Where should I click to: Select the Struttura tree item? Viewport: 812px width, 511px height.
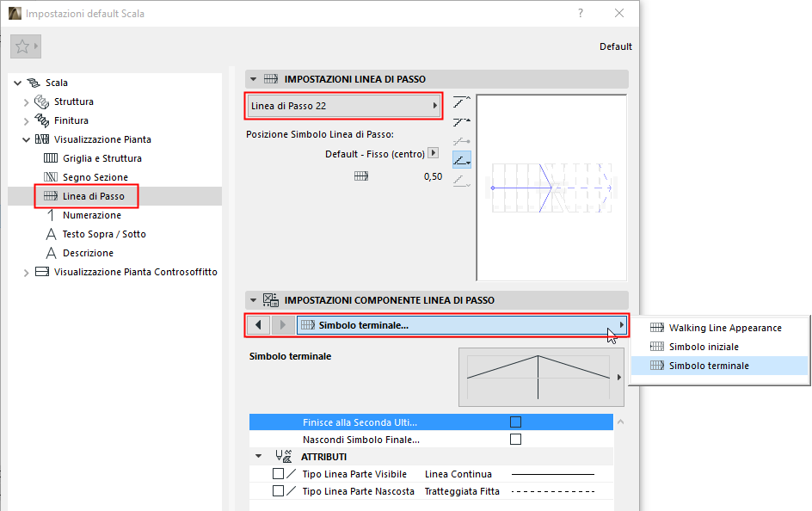pos(73,102)
